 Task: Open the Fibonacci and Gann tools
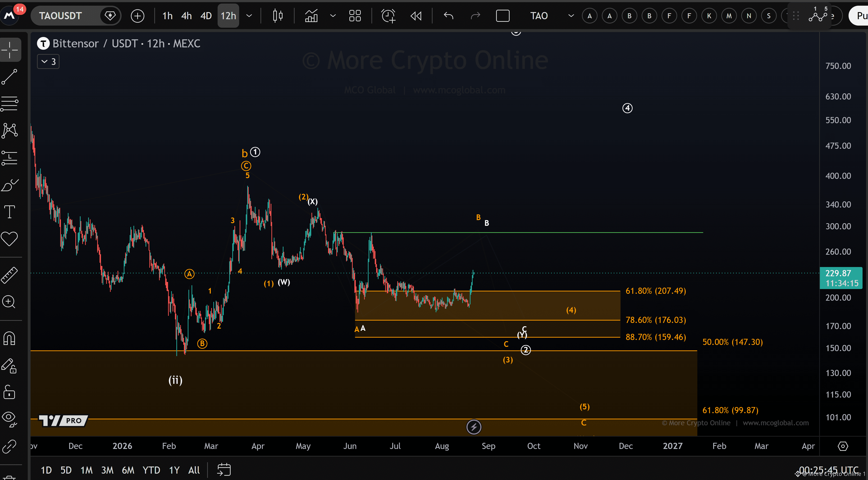pyautogui.click(x=10, y=104)
